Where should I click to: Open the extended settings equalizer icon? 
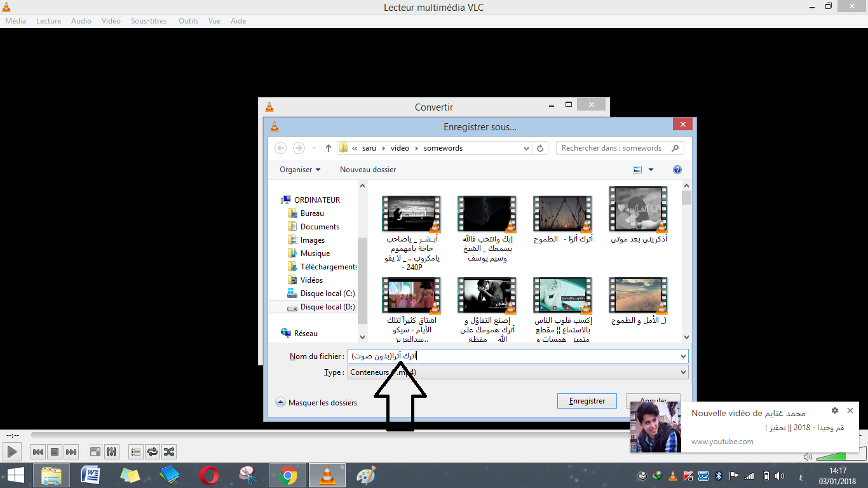pyautogui.click(x=112, y=452)
